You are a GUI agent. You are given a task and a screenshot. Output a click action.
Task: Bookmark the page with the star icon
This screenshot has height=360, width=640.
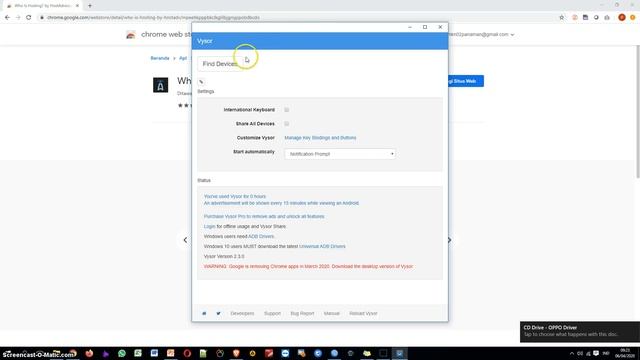pos(561,18)
